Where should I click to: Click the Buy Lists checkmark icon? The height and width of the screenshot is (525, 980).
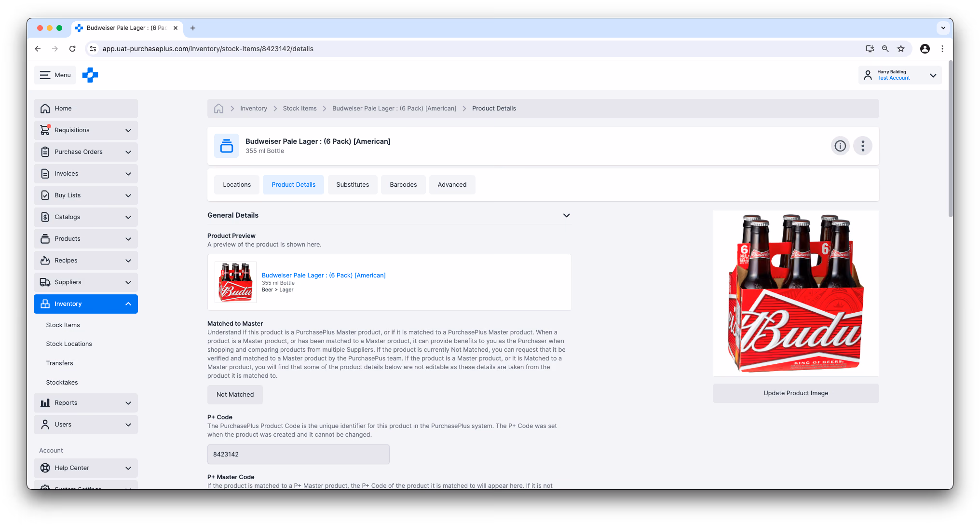(x=45, y=195)
